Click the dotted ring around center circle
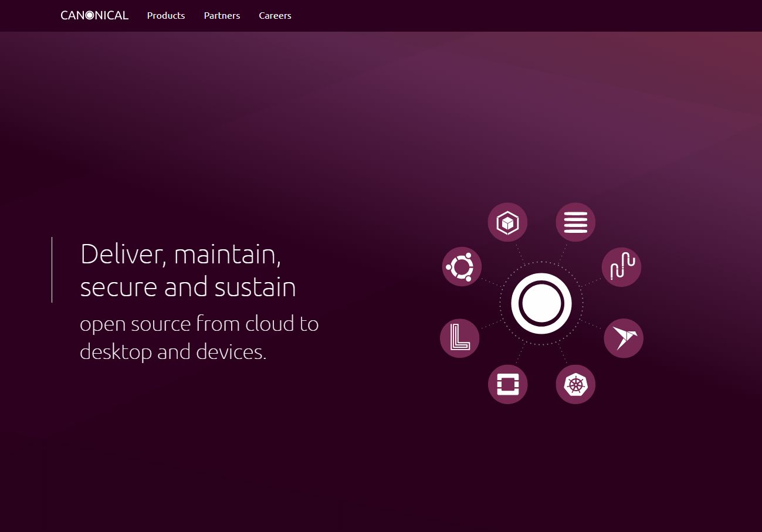This screenshot has height=532, width=762. click(x=500, y=303)
